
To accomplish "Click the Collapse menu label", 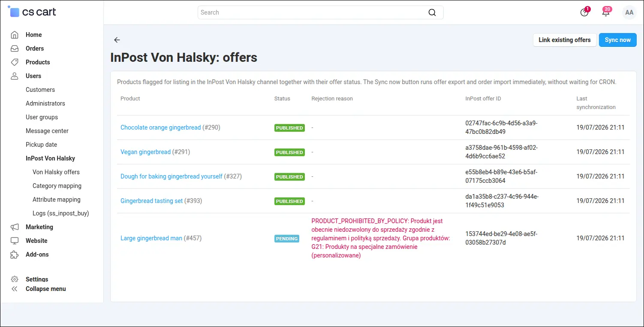I will pos(46,289).
